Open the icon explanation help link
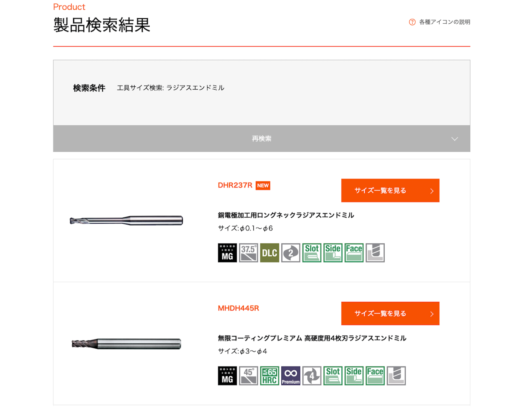Screen dimensions: 525x420 pyautogui.click(x=440, y=22)
